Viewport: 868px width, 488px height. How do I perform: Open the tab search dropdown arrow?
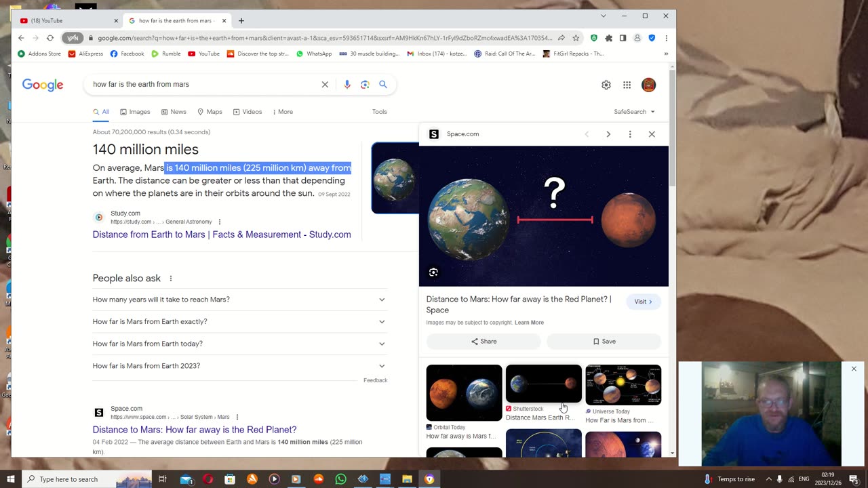click(x=603, y=16)
